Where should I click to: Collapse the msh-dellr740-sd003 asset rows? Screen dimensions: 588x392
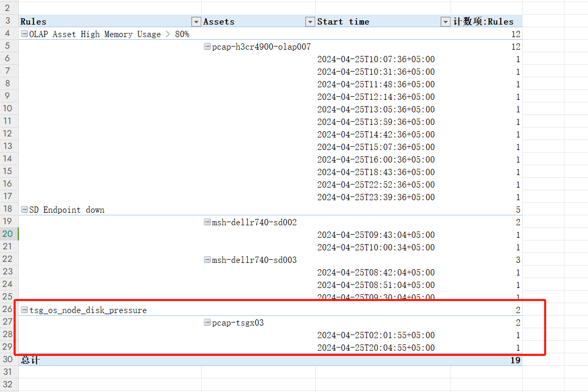[x=207, y=260]
